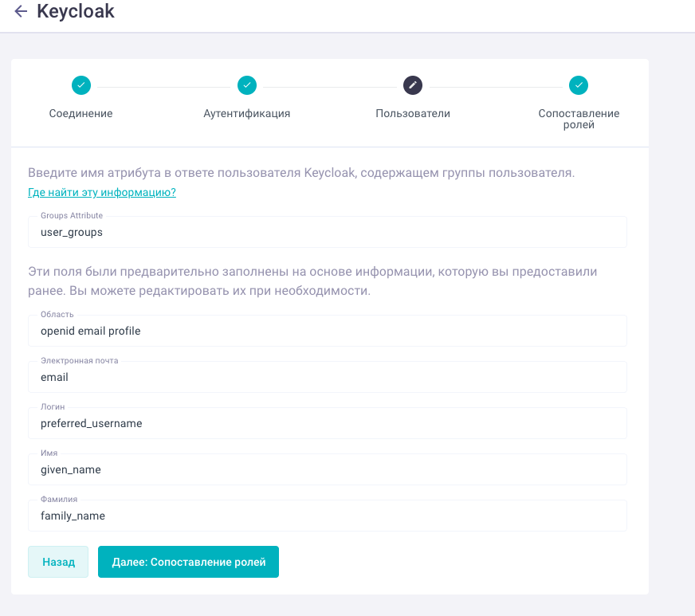Click the Keycloak page title

(x=76, y=12)
